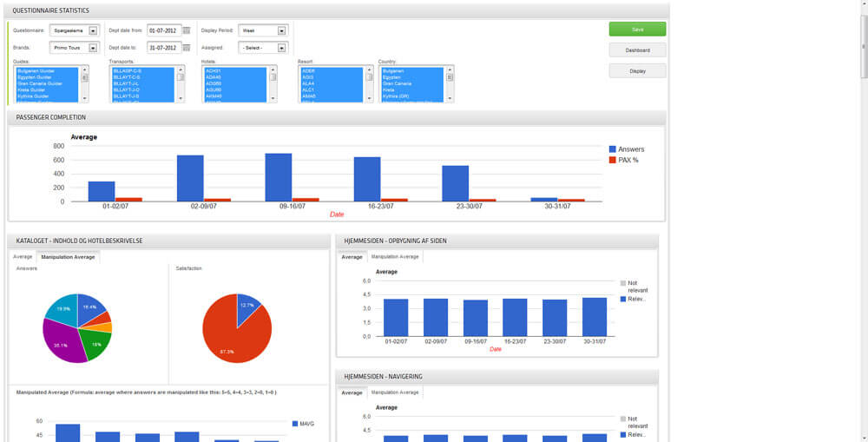Viewport: 868px width, 442px height.
Task: Open Manipulation Average tab in Opbygning af siden
Action: [x=395, y=257]
